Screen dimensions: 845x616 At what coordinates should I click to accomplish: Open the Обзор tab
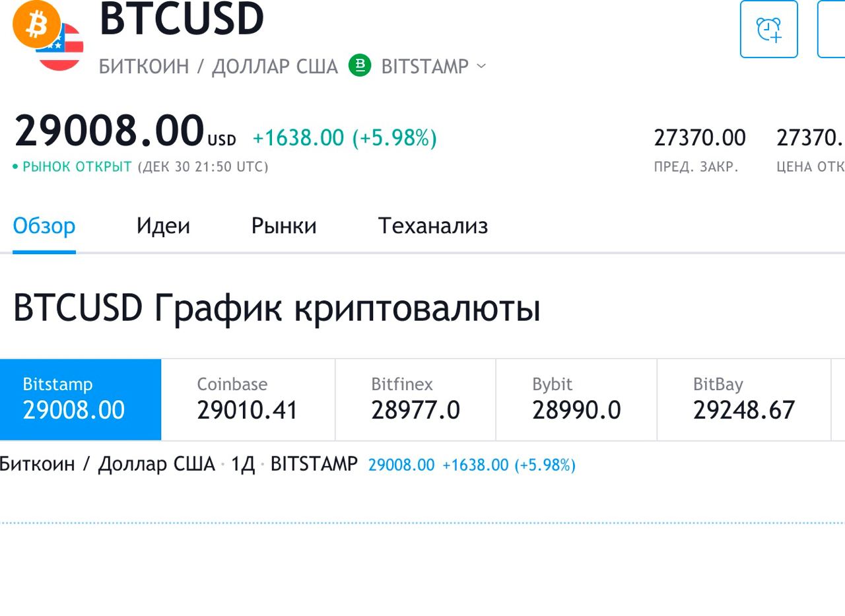coord(44,226)
